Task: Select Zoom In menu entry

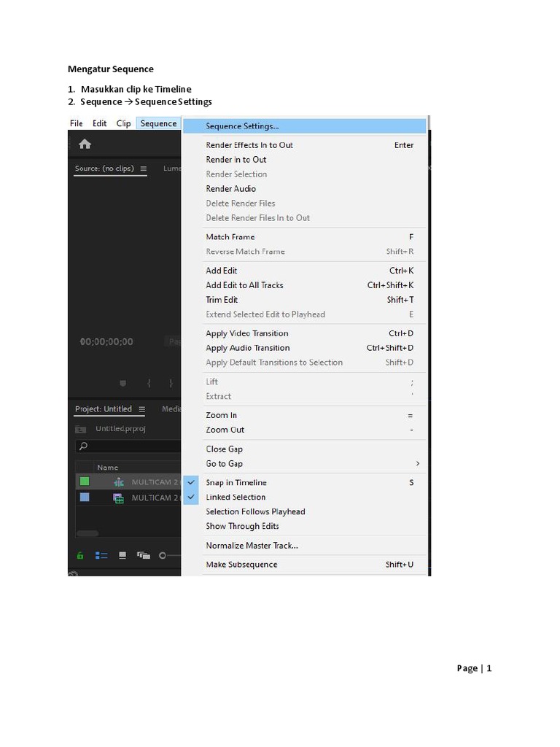Action: pos(305,415)
